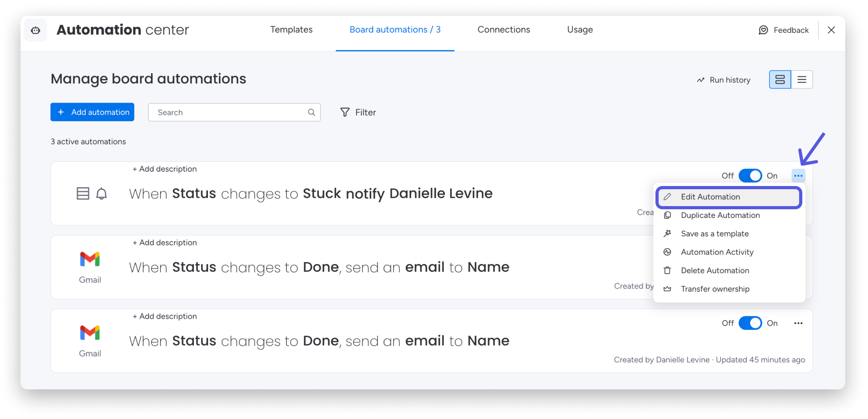
Task: Click Gmail icon in second automation card
Action: [90, 259]
